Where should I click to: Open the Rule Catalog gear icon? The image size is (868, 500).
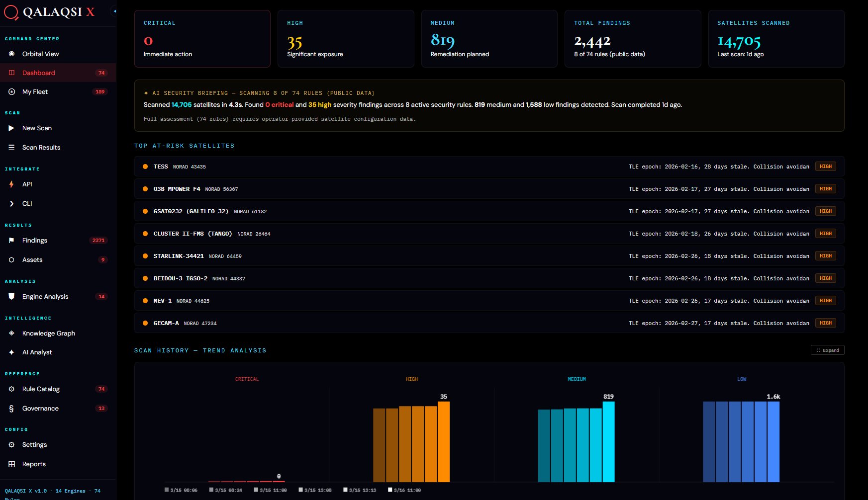point(10,389)
